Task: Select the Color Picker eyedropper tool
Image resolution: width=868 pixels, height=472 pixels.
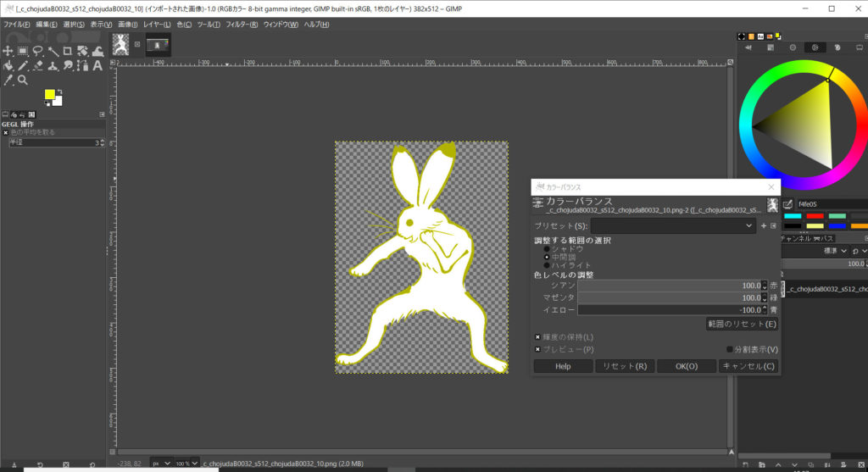Action: (8, 81)
